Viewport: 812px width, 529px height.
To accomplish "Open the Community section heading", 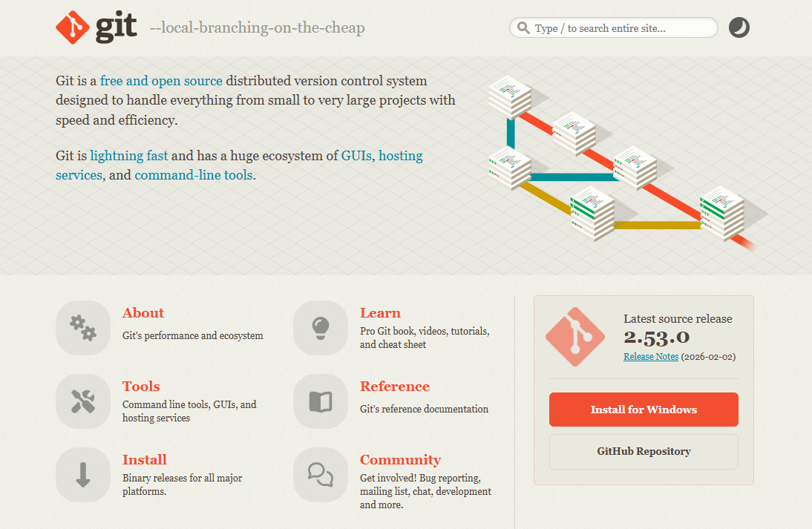I will pos(400,460).
